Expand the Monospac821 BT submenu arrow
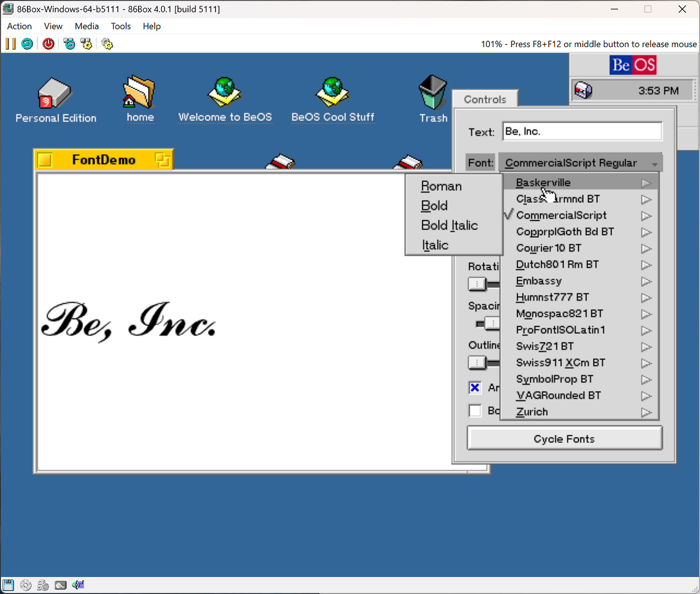The height and width of the screenshot is (594, 700). 646,314
